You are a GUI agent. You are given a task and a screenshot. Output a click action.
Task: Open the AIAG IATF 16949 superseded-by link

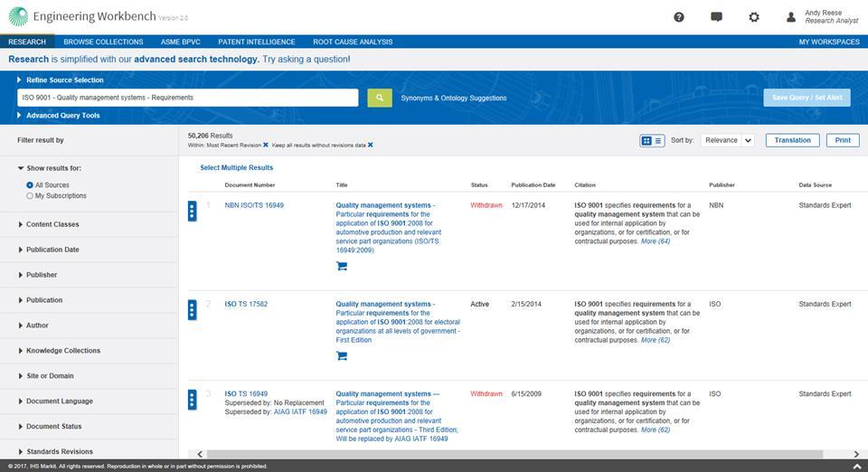(300, 412)
